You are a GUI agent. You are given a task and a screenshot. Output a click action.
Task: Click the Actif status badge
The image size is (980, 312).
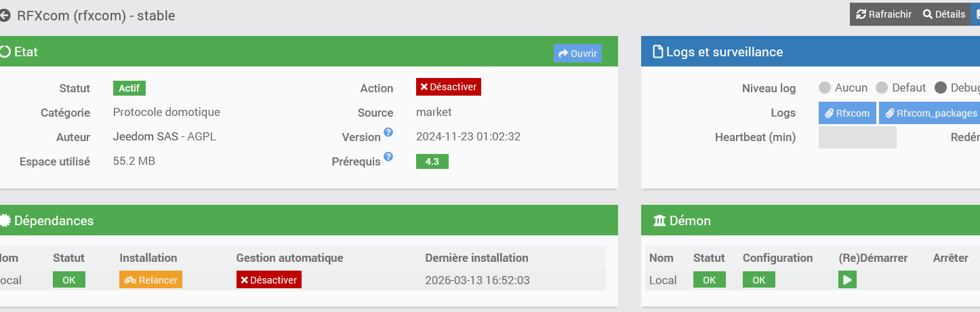(x=129, y=88)
